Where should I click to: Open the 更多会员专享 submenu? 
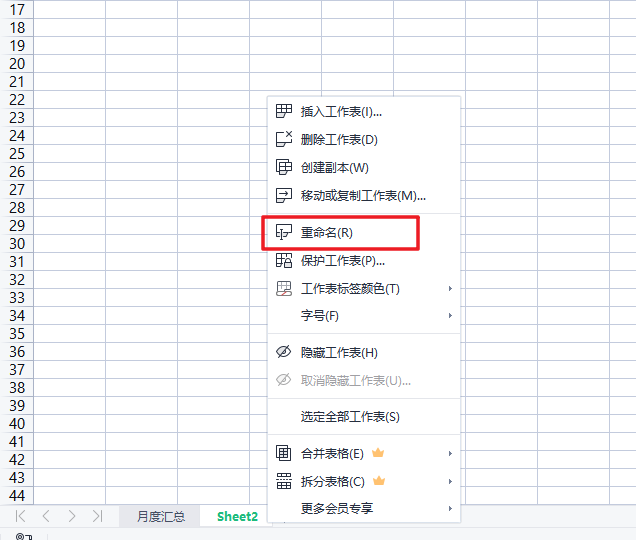coord(364,508)
